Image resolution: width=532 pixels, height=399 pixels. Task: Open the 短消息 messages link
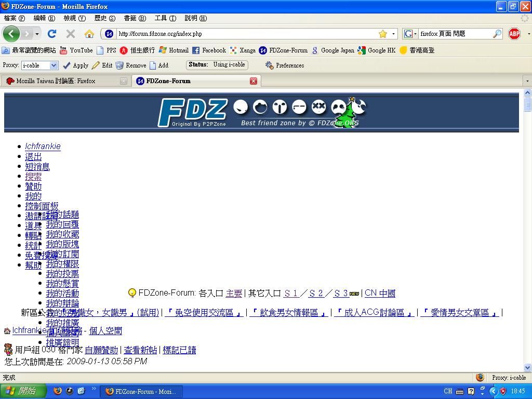37,167
